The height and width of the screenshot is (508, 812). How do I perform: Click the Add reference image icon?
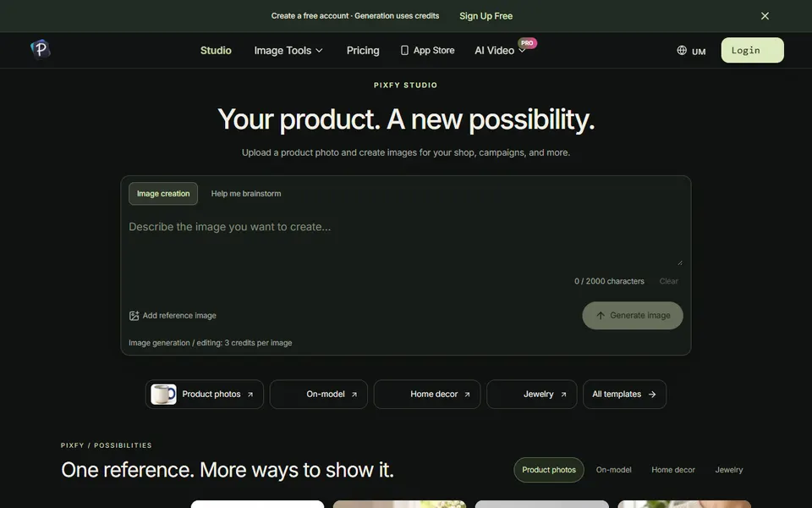[x=134, y=316]
